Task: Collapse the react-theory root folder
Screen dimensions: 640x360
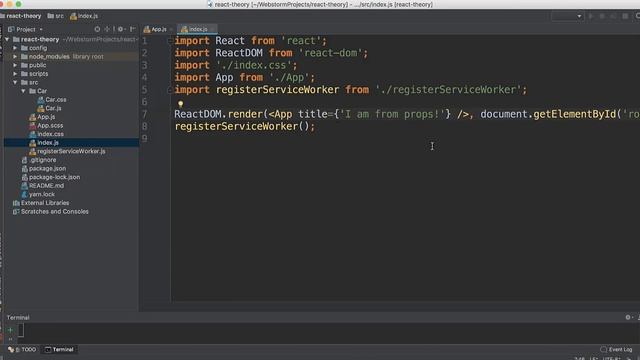Action: click(7, 39)
